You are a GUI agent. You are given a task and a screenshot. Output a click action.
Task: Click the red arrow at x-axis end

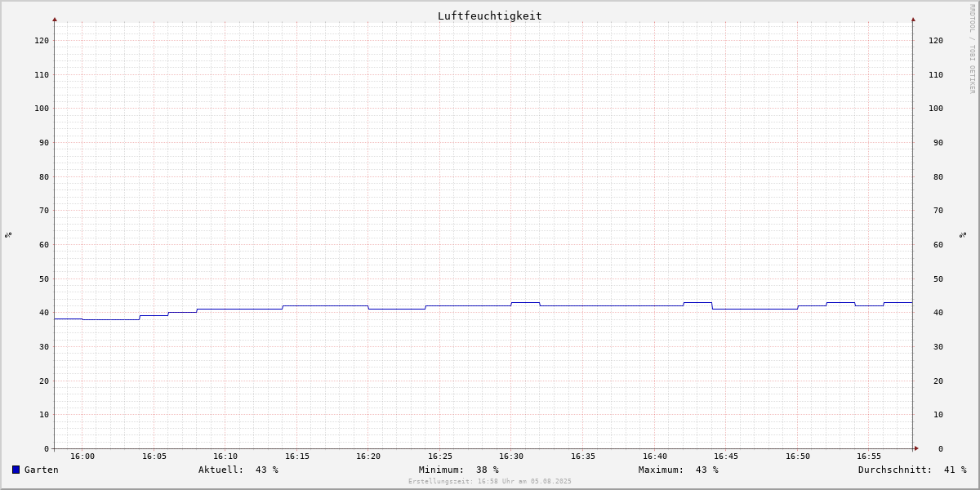916,448
